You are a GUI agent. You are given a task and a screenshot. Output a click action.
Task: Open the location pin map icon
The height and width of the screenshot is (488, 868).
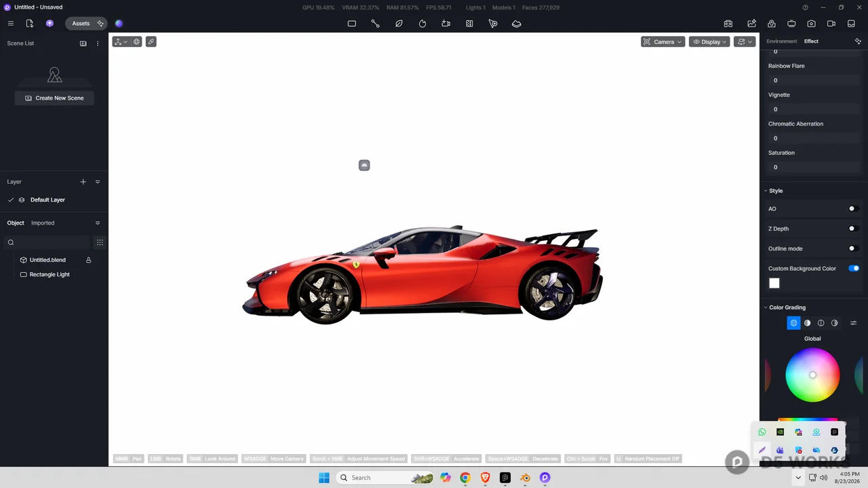coord(772,23)
